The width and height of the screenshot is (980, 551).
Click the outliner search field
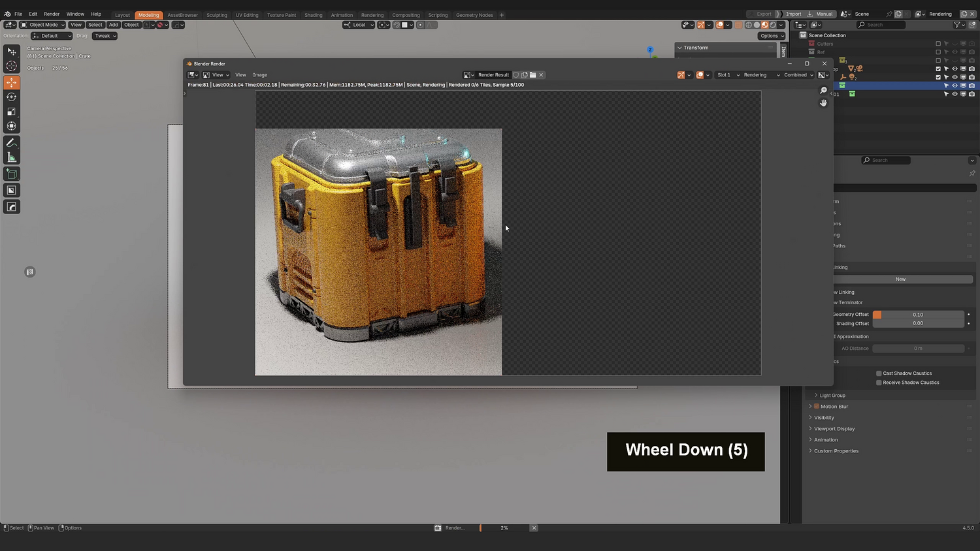point(881,25)
